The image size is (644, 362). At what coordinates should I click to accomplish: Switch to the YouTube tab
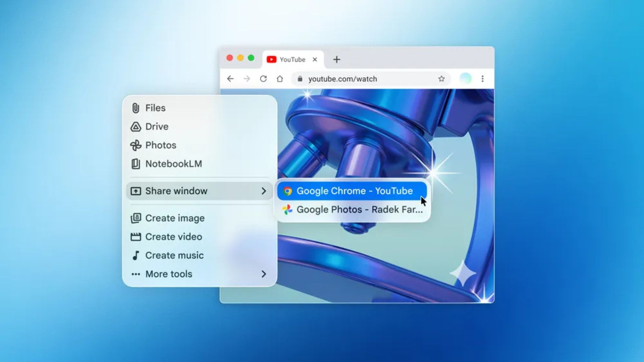[x=292, y=59]
